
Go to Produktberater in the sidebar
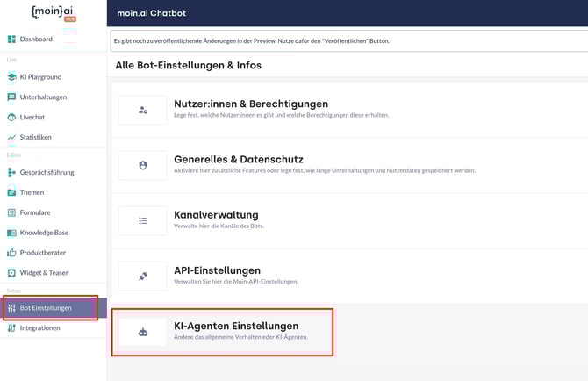(x=43, y=253)
